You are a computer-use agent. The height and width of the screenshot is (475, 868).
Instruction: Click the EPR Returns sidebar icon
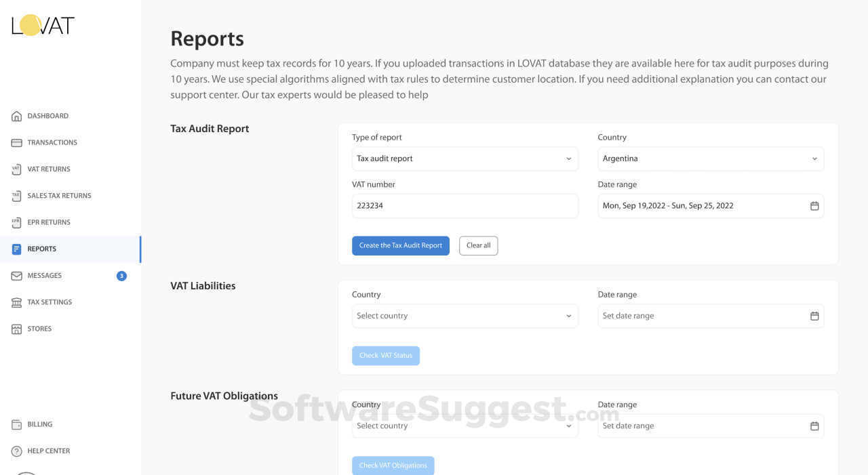(17, 222)
